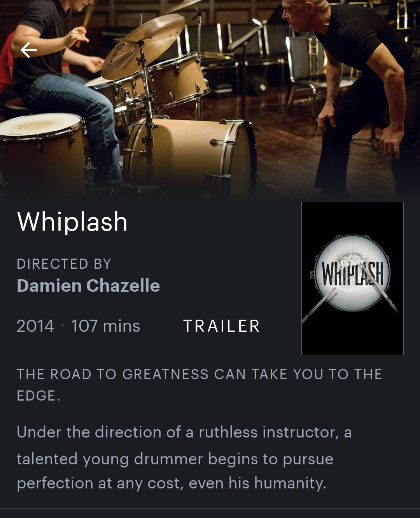Click the "DIRECTED BY" label
The width and height of the screenshot is (420, 518).
[x=64, y=264]
